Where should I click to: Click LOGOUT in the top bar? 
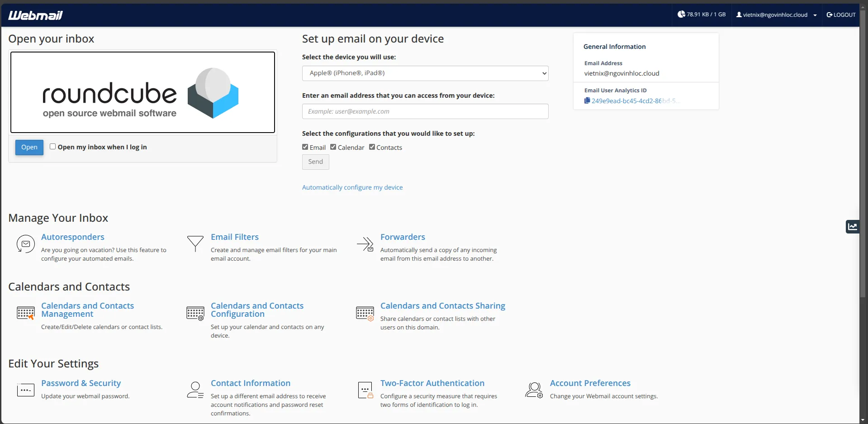coord(841,15)
